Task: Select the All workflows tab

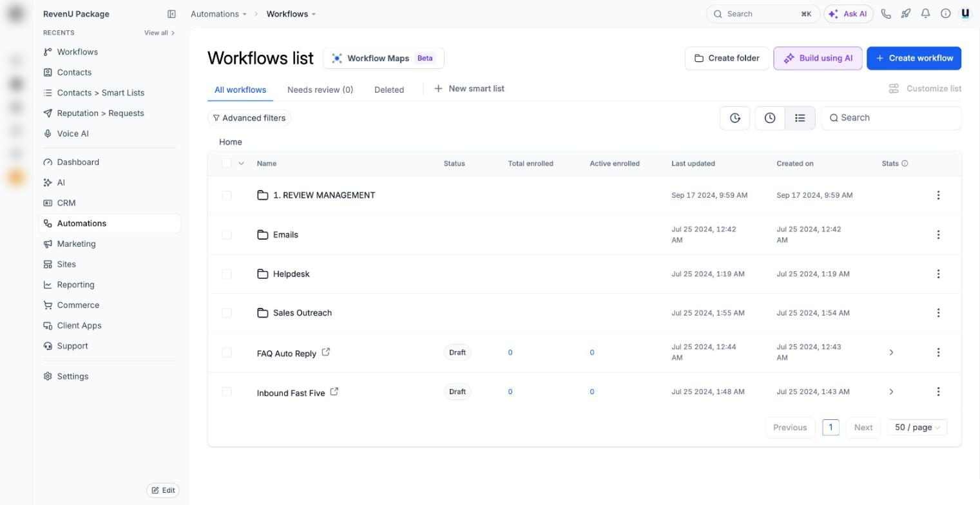Action: click(x=240, y=90)
